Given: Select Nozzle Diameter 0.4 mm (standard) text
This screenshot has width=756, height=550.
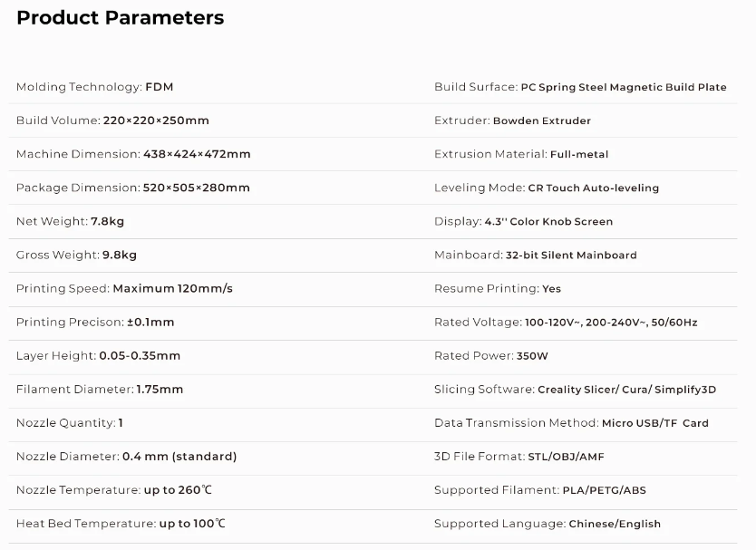Looking at the screenshot, I should pyautogui.click(x=126, y=456).
